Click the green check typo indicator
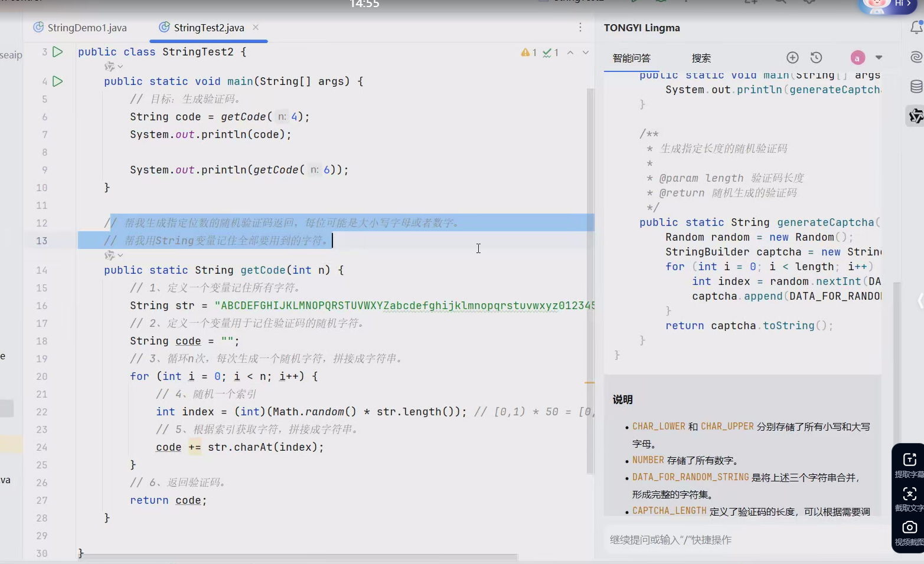Viewport: 924px width, 564px height. (x=550, y=53)
